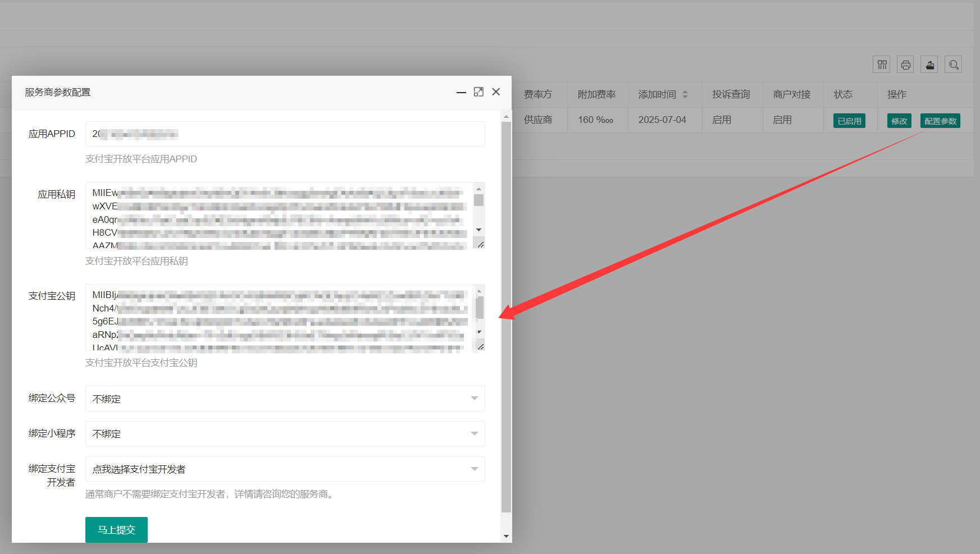Screen dimensions: 980x554
Task: Click the 修改 button in the row
Action: (899, 121)
